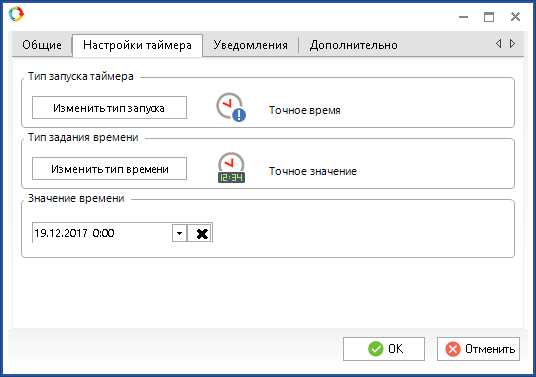Open the Уведомления tab
The width and height of the screenshot is (536, 377).
click(x=250, y=45)
